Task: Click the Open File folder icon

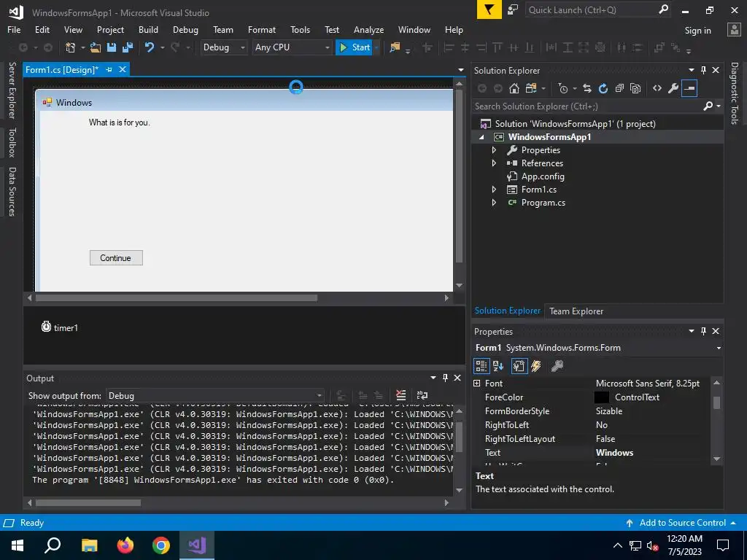Action: [96, 47]
